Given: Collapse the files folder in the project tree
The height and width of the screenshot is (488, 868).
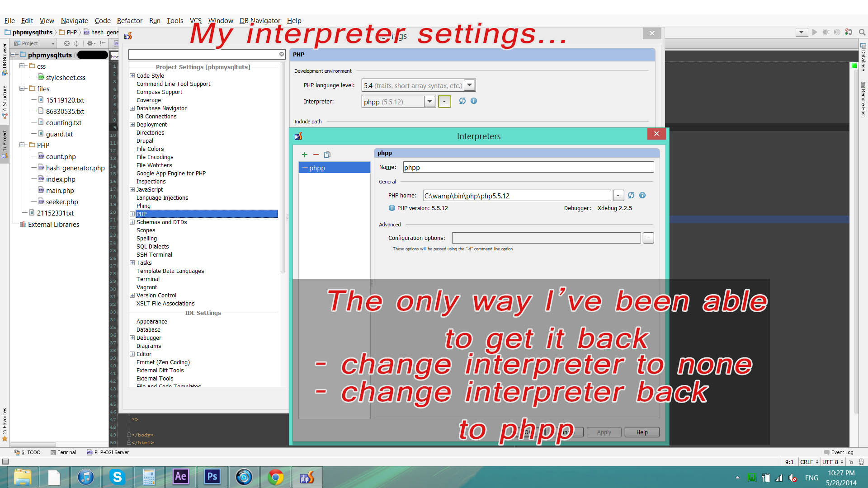Looking at the screenshot, I should tap(22, 89).
